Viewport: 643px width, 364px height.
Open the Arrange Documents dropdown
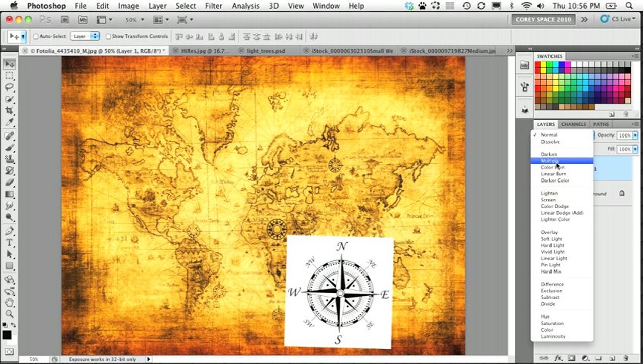point(161,20)
